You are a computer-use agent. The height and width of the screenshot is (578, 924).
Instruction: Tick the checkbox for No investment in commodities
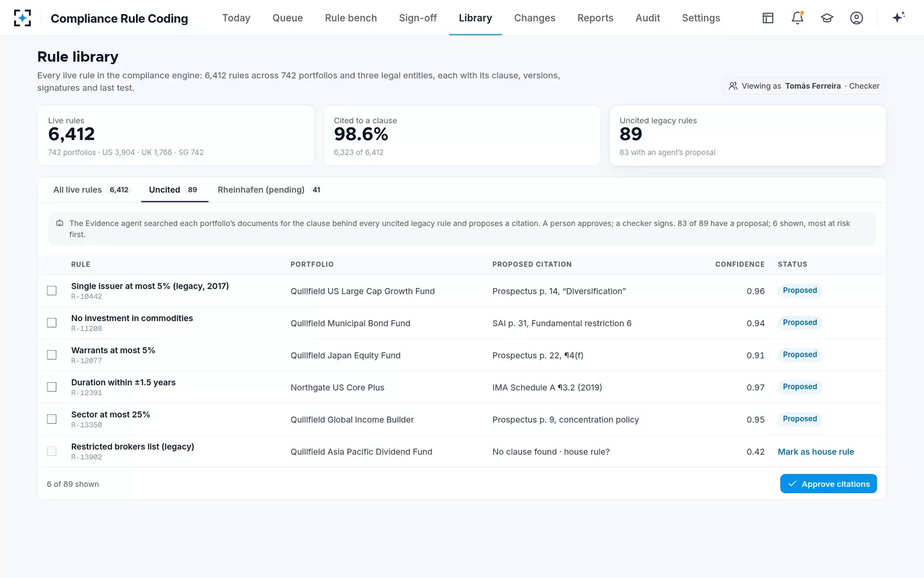click(52, 323)
